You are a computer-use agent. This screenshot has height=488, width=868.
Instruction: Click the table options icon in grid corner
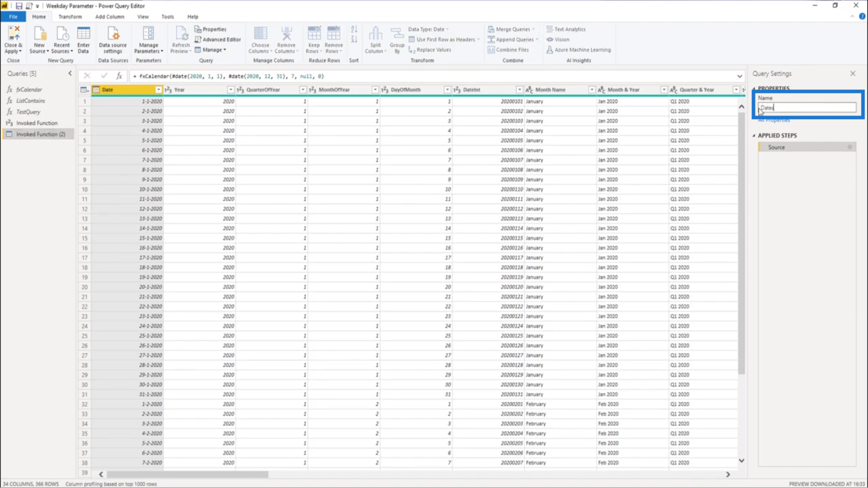84,90
